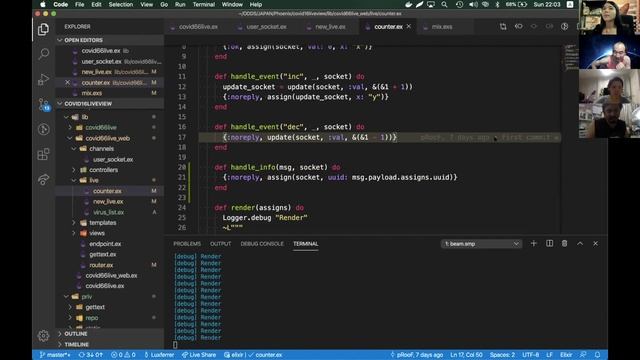Image resolution: width=640 pixels, height=360 pixels.
Task: Open errors and warnings count in status bar
Action: click(123, 355)
